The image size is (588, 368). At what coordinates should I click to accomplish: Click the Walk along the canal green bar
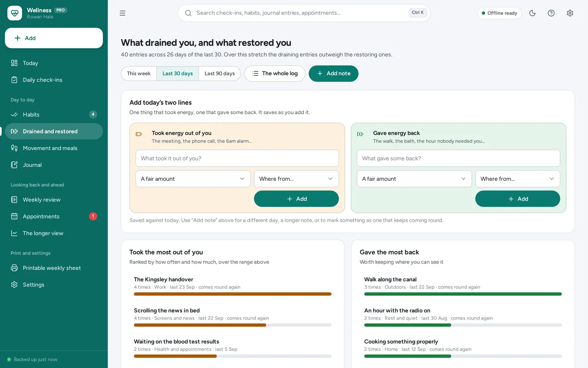463,294
